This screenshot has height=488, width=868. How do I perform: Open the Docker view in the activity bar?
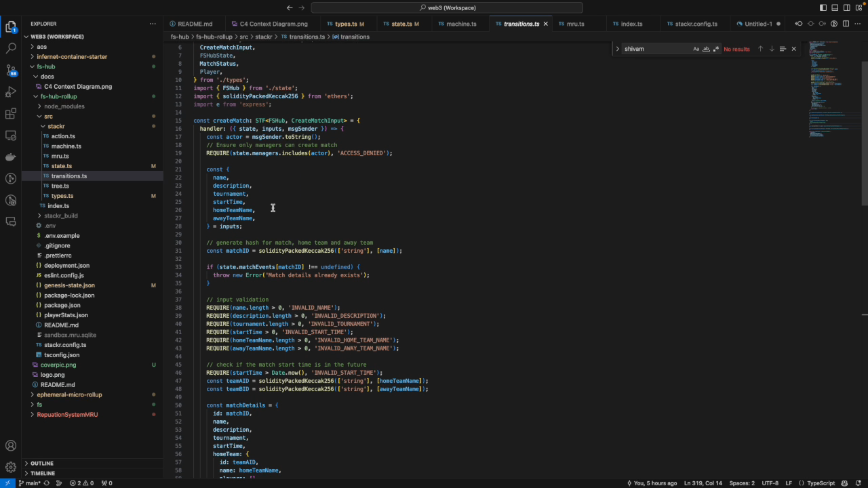tap(11, 157)
